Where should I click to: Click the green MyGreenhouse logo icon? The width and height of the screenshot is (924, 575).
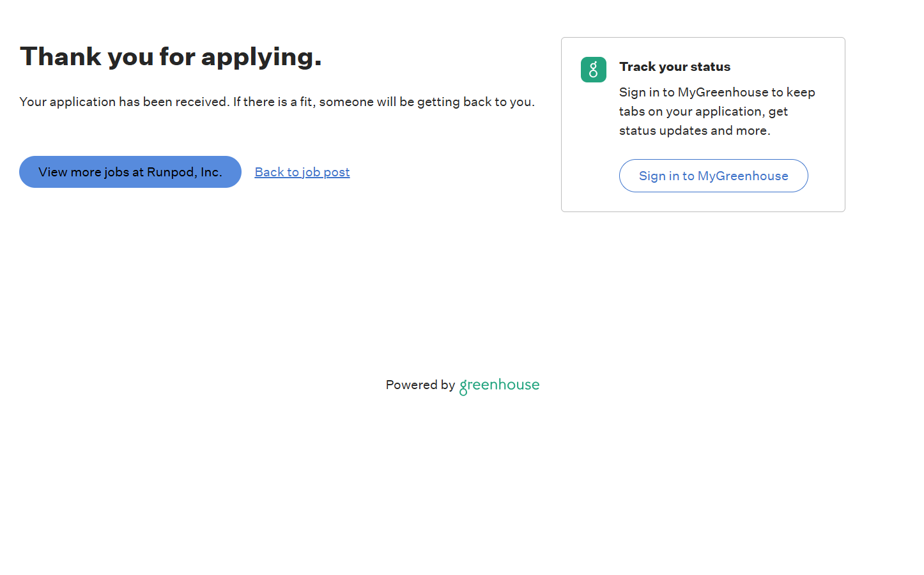coord(593,70)
